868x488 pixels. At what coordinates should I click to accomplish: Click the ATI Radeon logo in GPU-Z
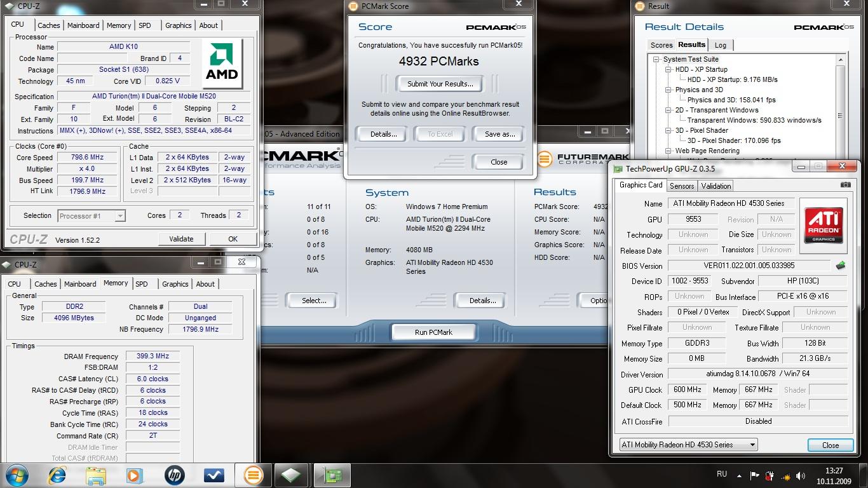[x=824, y=226]
